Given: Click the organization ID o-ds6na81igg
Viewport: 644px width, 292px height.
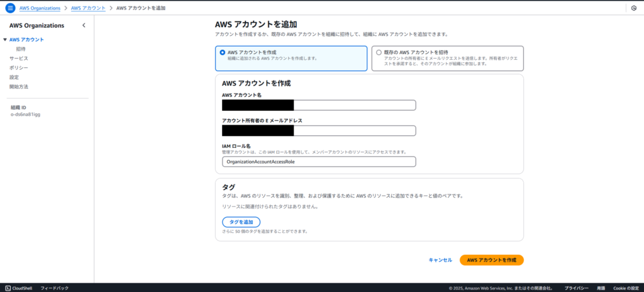Looking at the screenshot, I should point(25,115).
